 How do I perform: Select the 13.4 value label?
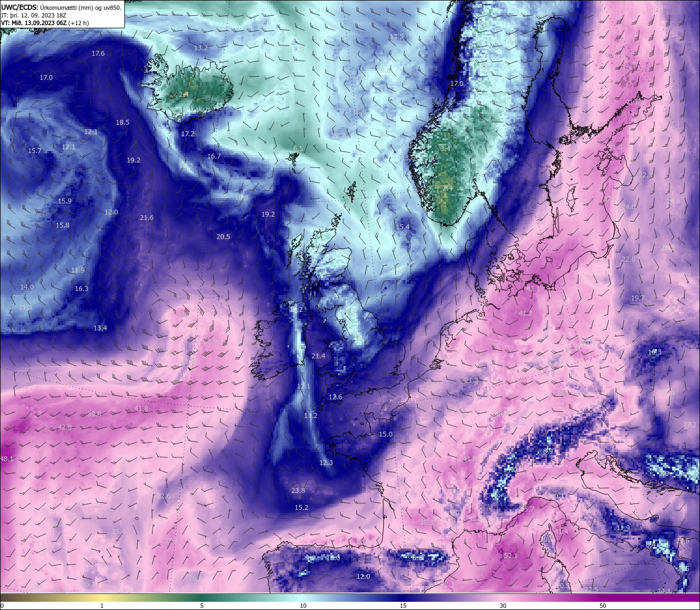pyautogui.click(x=100, y=328)
